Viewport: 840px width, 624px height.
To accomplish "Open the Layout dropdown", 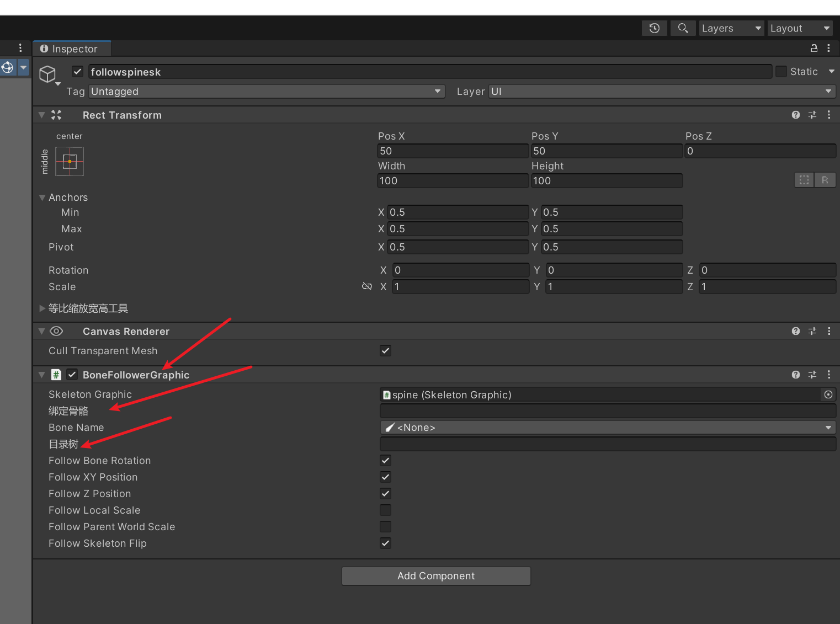I will [x=800, y=28].
